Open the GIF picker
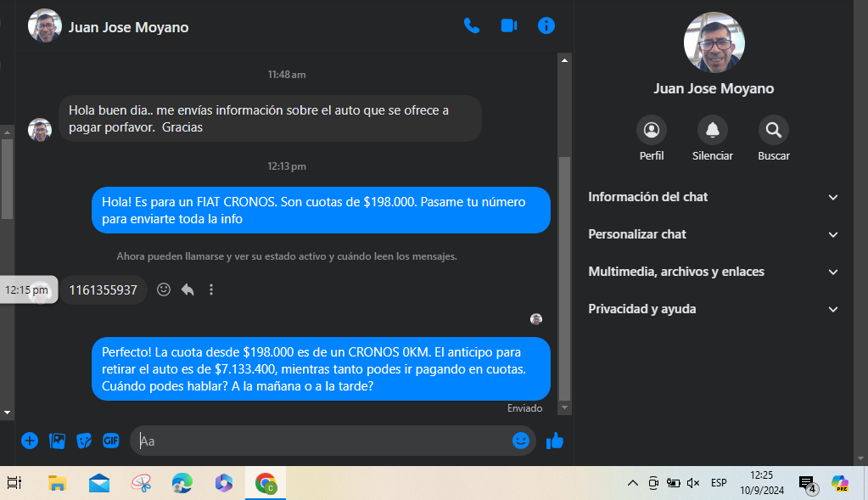The height and width of the screenshot is (500, 868). (110, 441)
